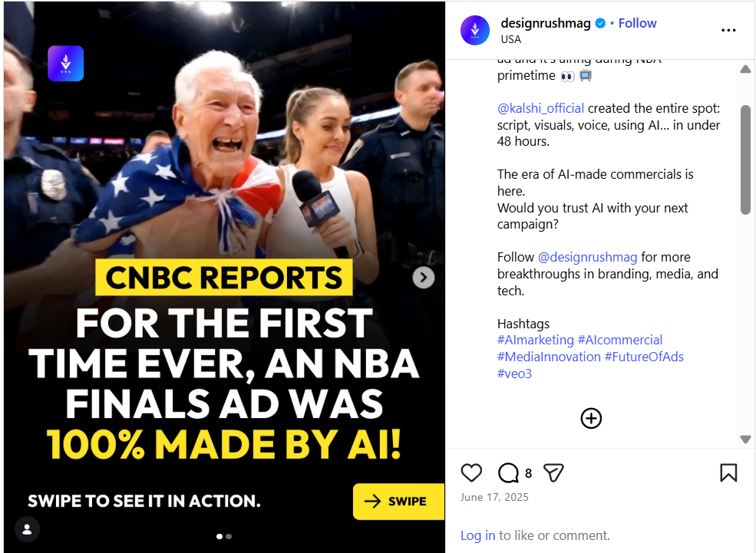
Task: Click the caption scrollbar thumb
Action: click(745, 160)
